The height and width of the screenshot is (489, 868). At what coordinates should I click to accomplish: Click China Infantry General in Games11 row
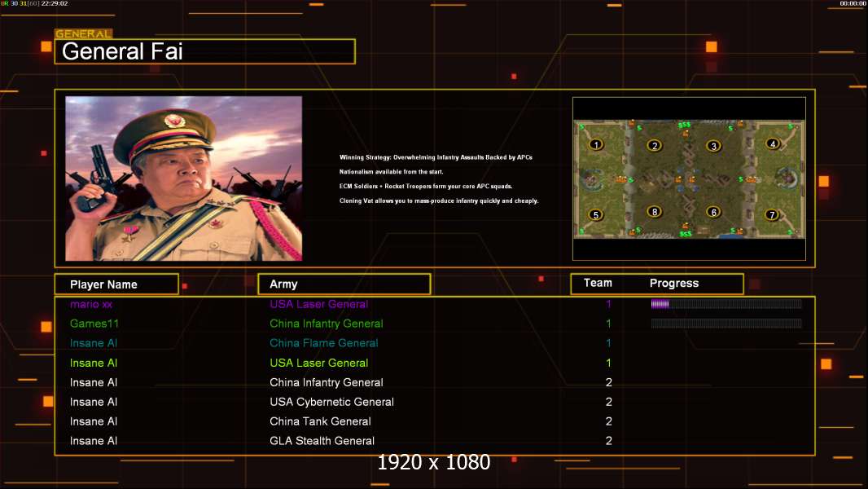coord(326,324)
